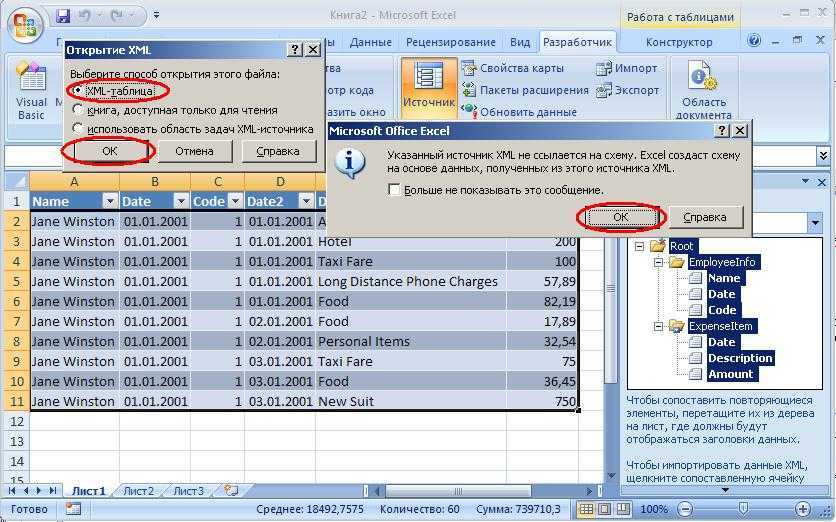Viewport: 836px width, 522px height.
Task: Collapse the Root node in XML tree
Action: pyautogui.click(x=639, y=246)
